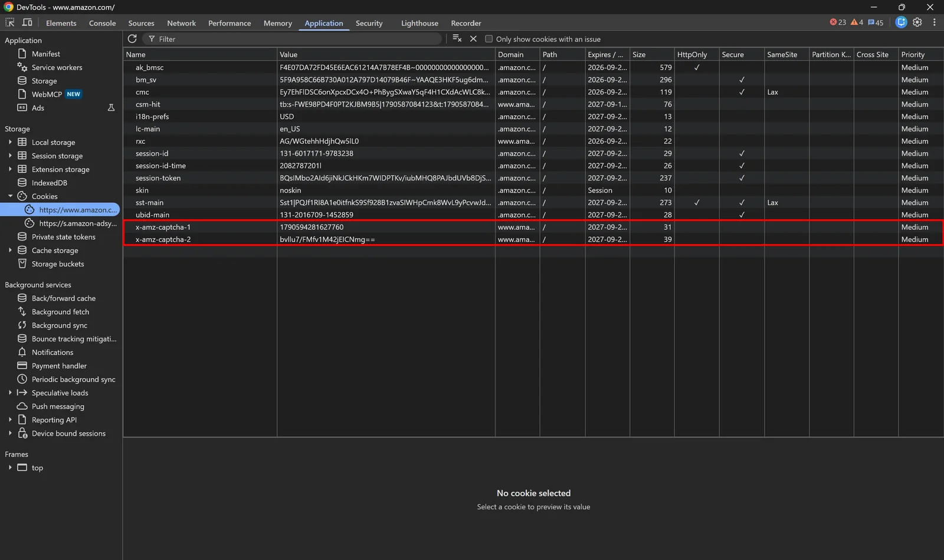Open IndexedDB storage entry
944x560 pixels.
click(x=50, y=183)
